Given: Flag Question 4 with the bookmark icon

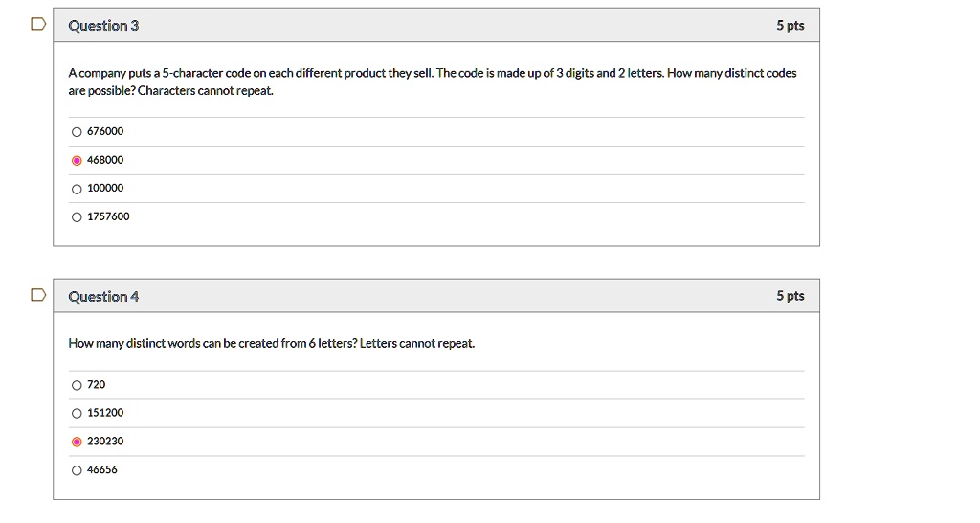Looking at the screenshot, I should (x=37, y=295).
